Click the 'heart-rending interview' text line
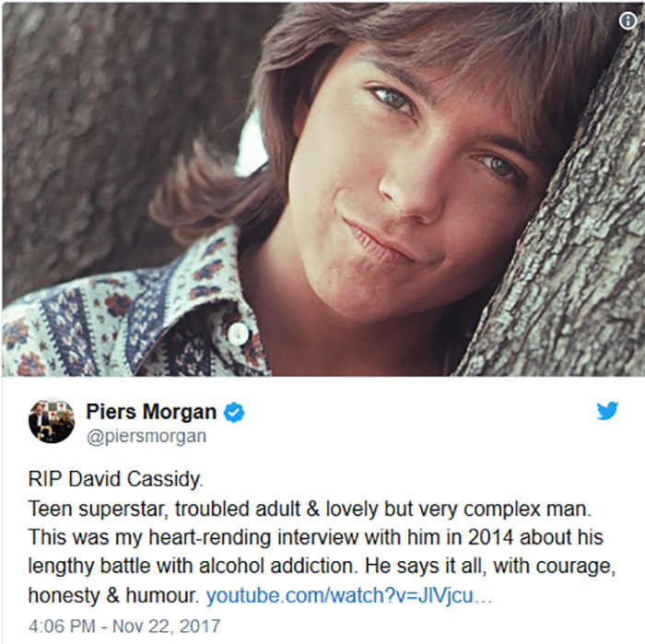 315,537
